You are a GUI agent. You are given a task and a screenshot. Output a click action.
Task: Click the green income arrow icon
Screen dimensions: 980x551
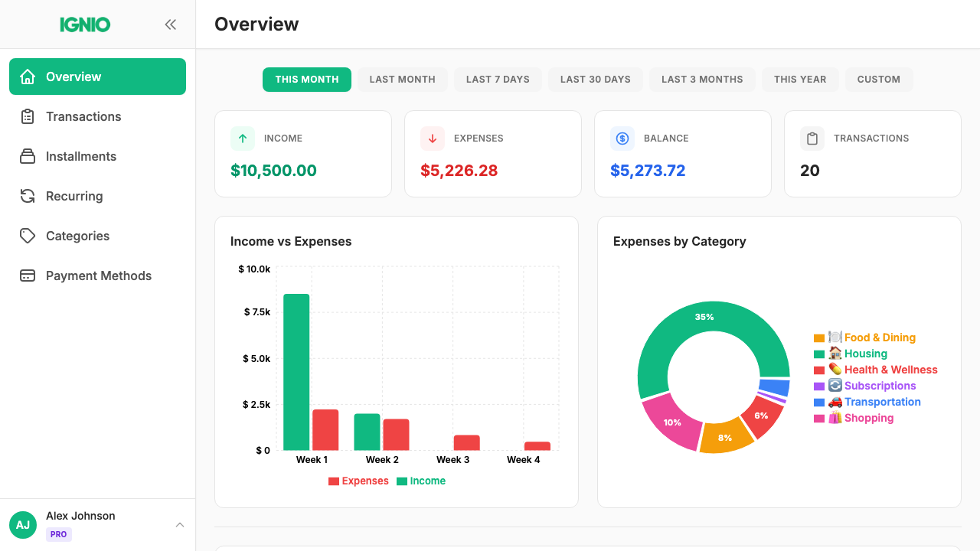[x=242, y=139]
